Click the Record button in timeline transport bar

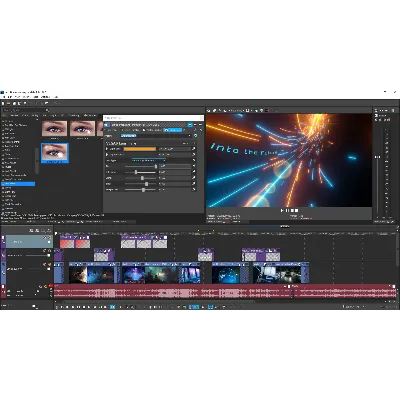[57, 307]
